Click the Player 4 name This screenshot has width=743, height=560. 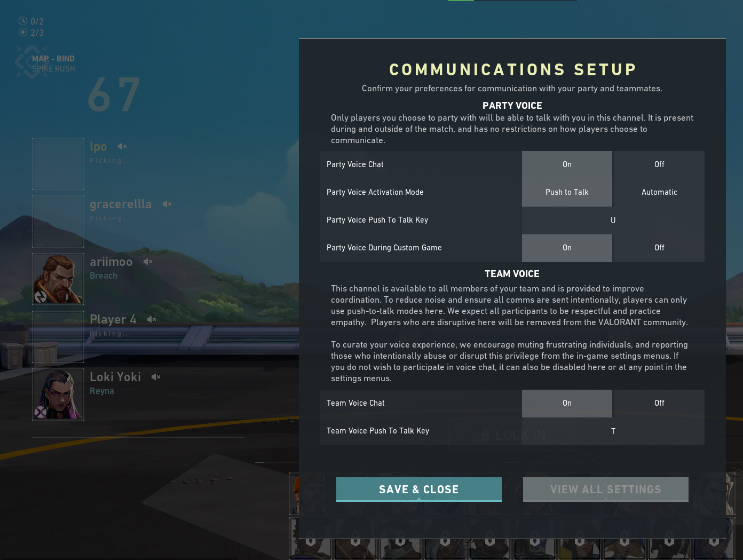pyautogui.click(x=113, y=319)
